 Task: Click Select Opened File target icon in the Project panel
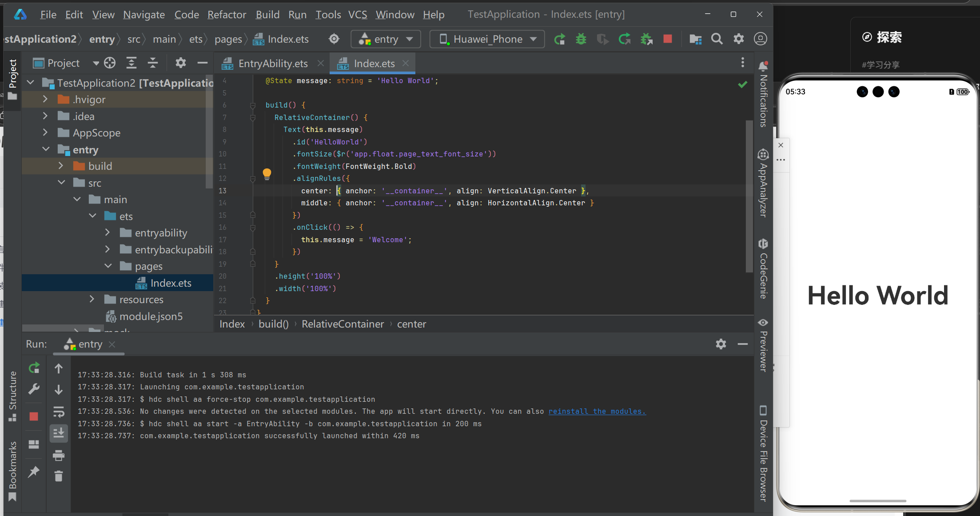110,63
